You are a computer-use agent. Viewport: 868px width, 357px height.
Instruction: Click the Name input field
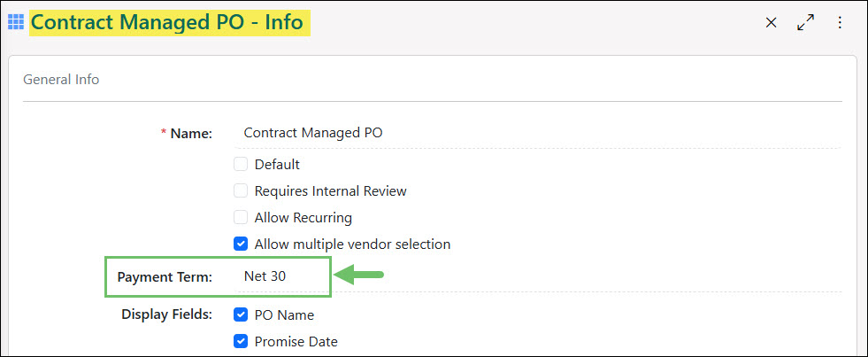[x=537, y=133]
